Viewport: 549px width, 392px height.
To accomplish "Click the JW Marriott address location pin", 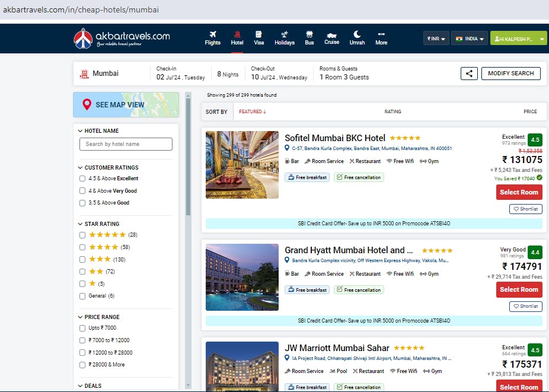I will [287, 358].
